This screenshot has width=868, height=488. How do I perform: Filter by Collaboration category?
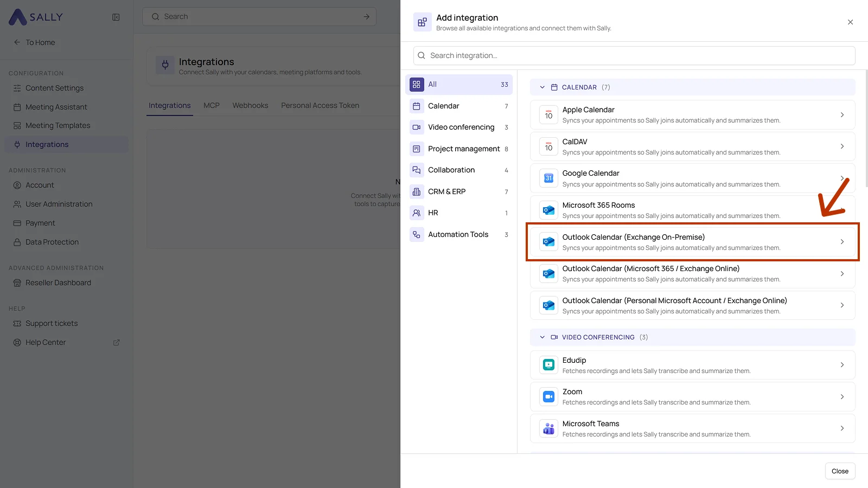pos(459,170)
